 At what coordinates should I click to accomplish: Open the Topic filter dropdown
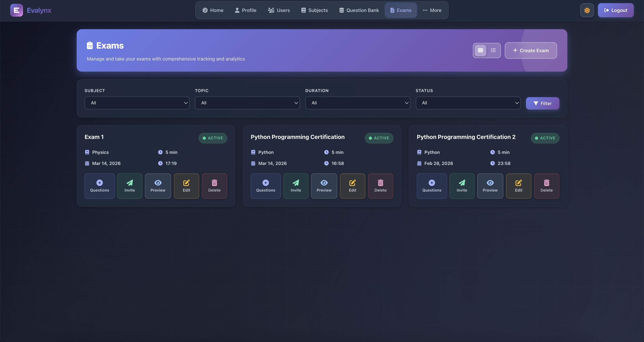click(x=247, y=103)
